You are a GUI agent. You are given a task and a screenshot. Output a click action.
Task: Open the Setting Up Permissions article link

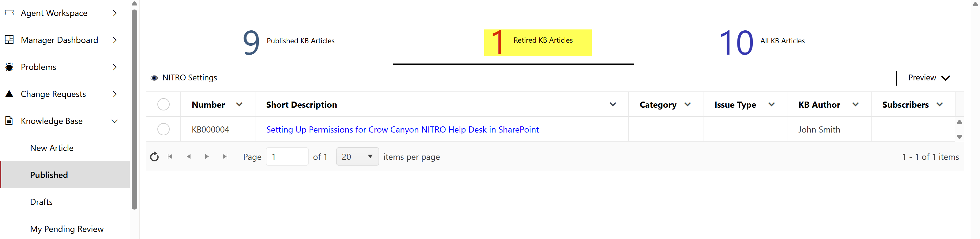click(402, 129)
